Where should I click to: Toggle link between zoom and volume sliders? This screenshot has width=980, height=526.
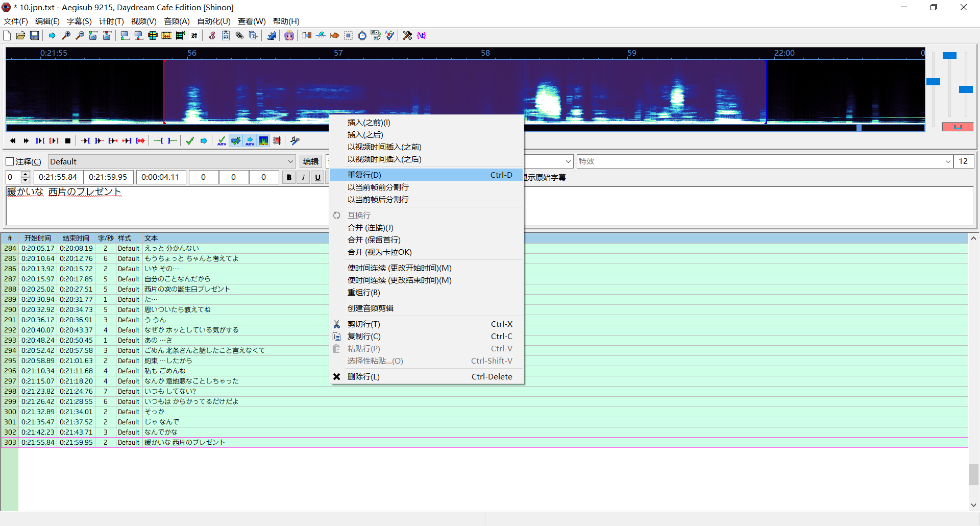tap(958, 127)
